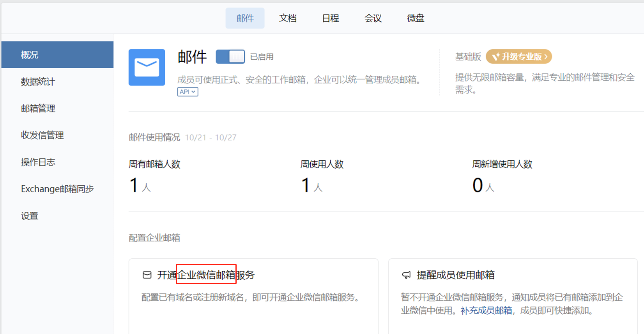Open Exchange邮箱同步 in the sidebar

(57, 189)
